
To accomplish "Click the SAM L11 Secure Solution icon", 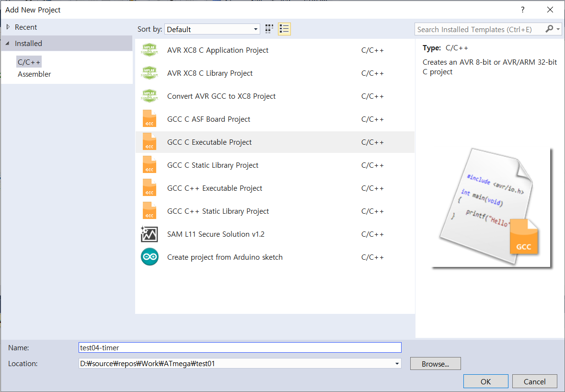I will click(150, 234).
